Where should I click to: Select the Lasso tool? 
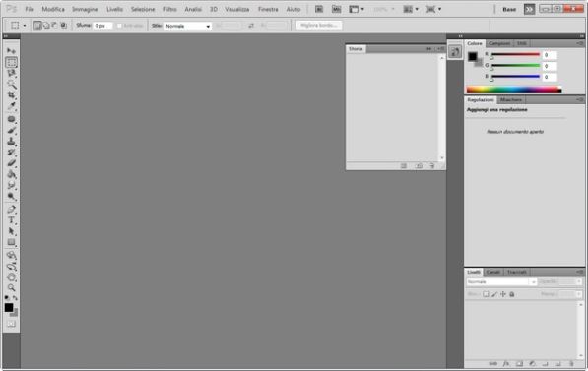pyautogui.click(x=11, y=73)
